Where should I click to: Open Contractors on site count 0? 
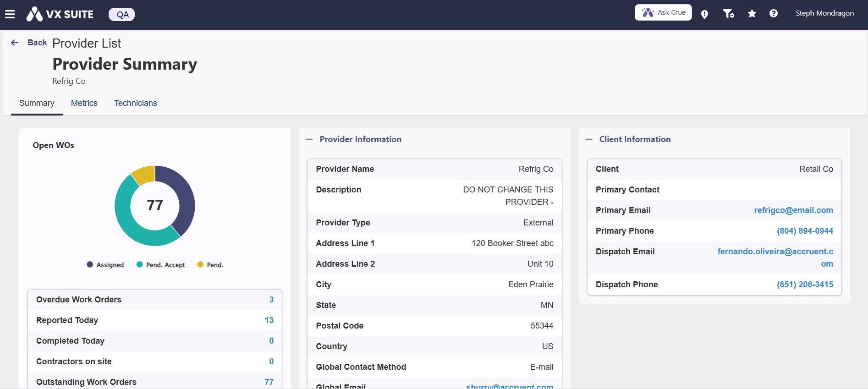coord(271,362)
